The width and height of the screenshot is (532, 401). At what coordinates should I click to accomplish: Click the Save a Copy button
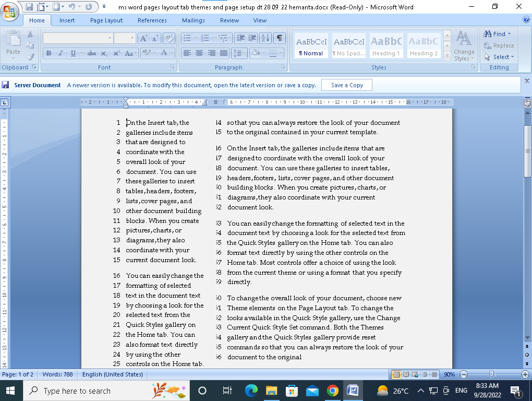click(x=347, y=85)
